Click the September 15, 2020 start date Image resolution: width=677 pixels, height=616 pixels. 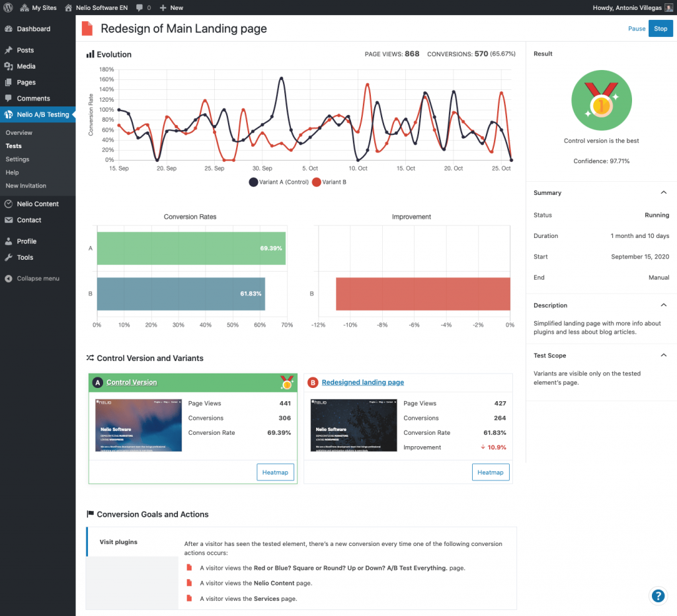pos(640,257)
